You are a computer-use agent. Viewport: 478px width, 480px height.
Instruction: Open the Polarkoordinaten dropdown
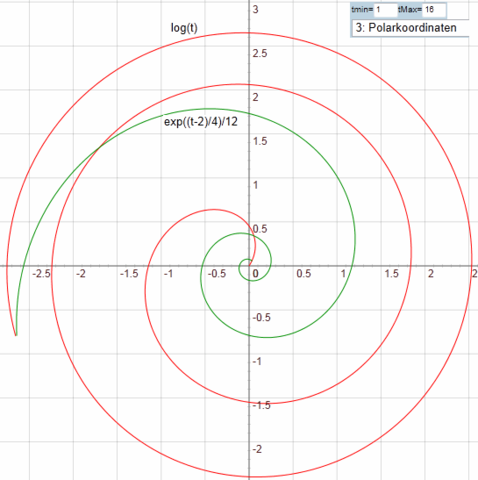410,28
